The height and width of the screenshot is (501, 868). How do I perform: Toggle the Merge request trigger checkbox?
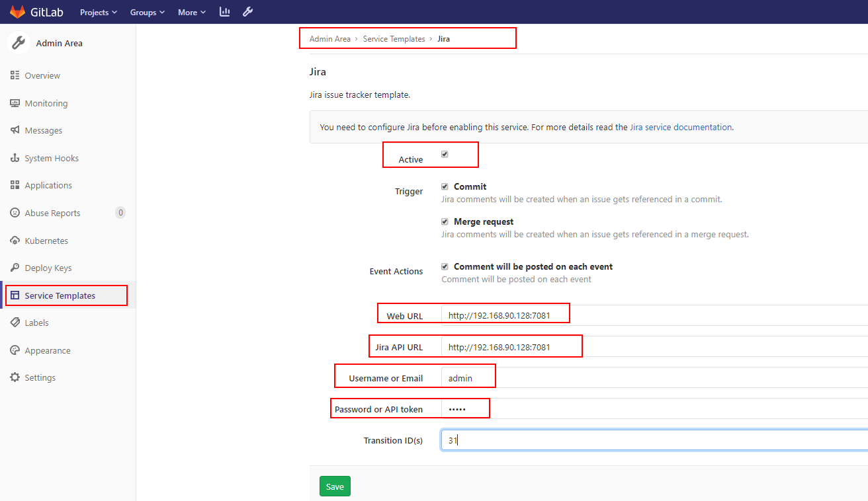tap(445, 221)
